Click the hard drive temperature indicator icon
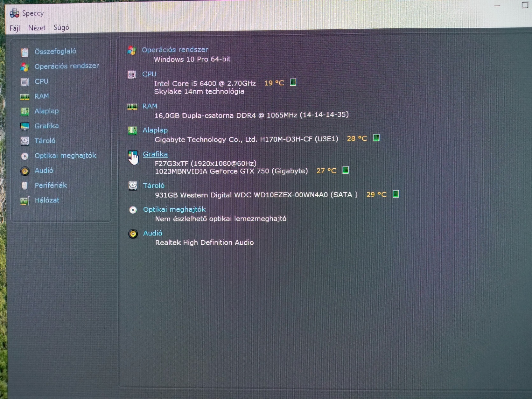The height and width of the screenshot is (399, 532). tap(396, 194)
